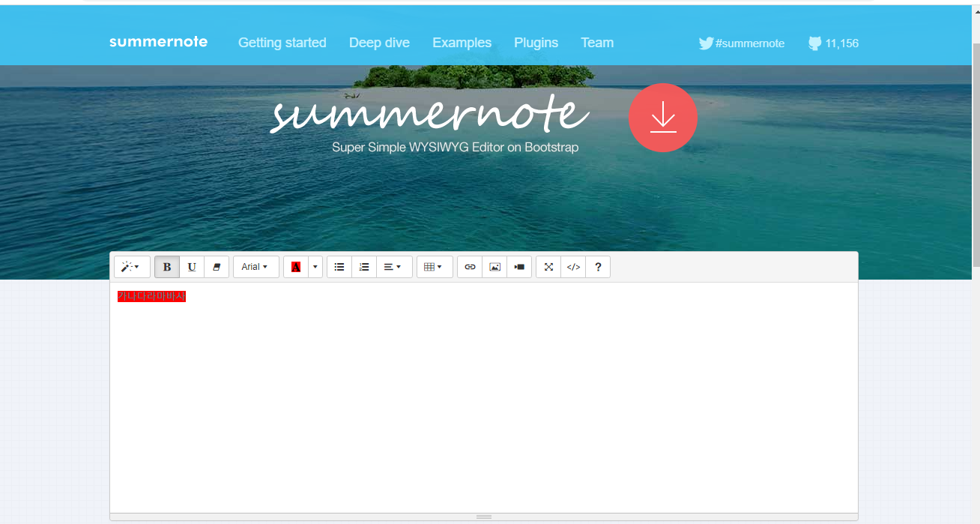This screenshot has width=980, height=524.
Task: Click the eraser remove font style icon
Action: click(x=217, y=267)
